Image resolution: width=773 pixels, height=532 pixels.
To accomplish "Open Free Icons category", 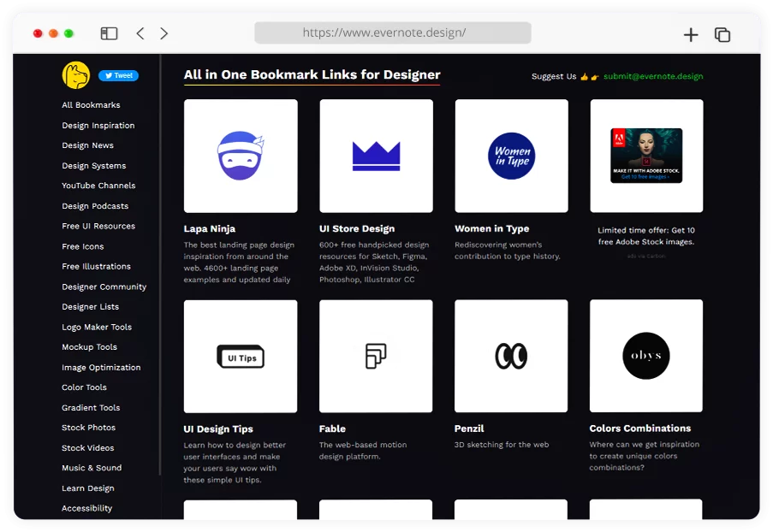I will tap(83, 246).
